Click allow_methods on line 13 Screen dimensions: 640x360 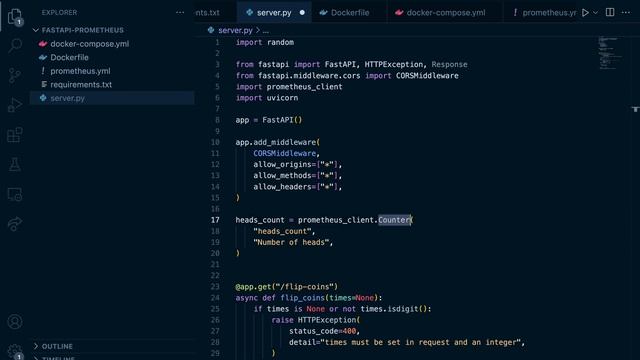282,176
